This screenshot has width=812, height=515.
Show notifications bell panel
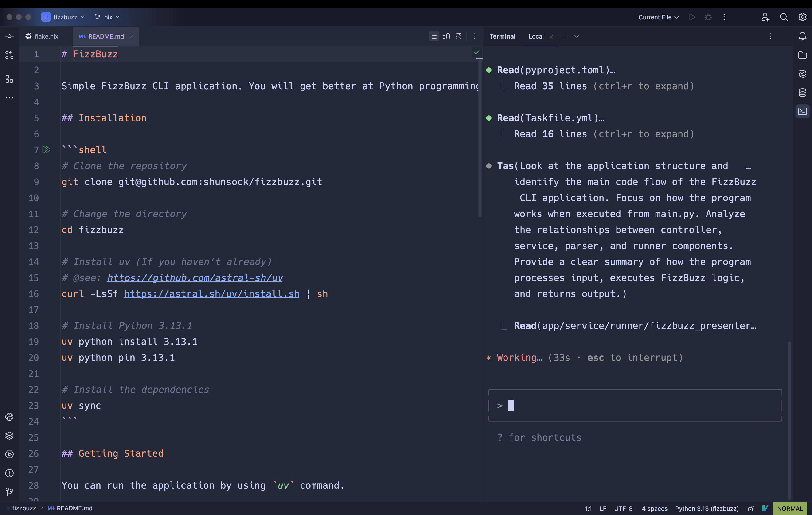coord(803,36)
